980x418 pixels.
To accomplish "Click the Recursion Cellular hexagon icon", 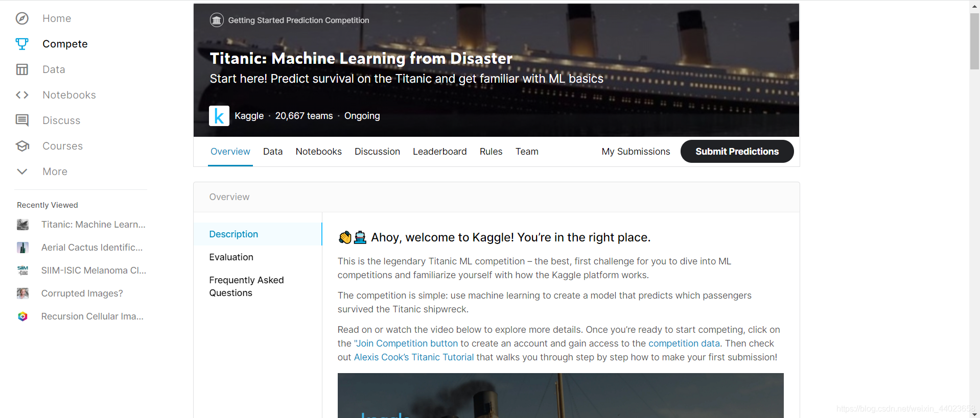I will click(x=22, y=316).
